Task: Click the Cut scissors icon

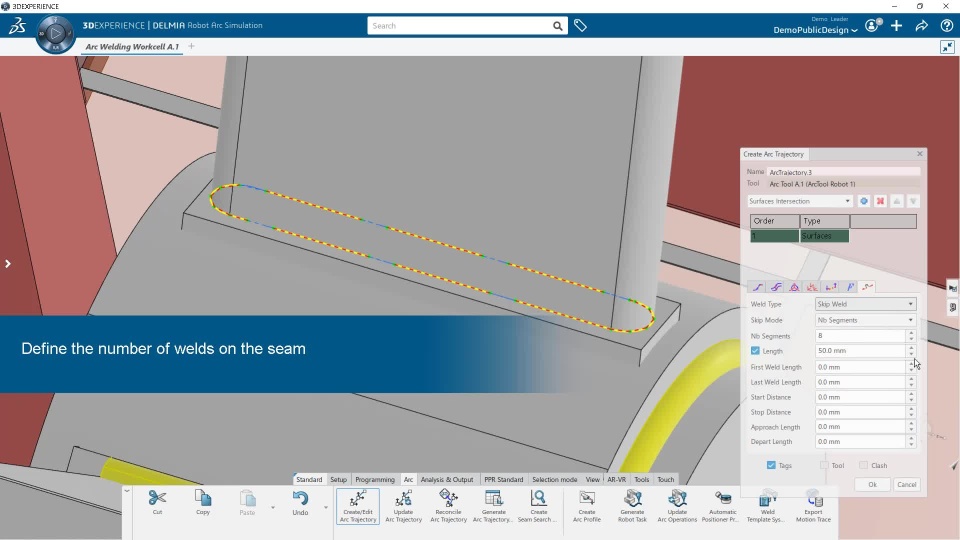Action: [157, 498]
